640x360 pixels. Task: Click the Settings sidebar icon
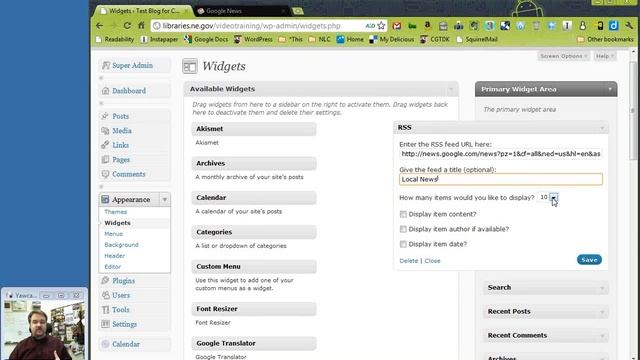pyautogui.click(x=105, y=324)
